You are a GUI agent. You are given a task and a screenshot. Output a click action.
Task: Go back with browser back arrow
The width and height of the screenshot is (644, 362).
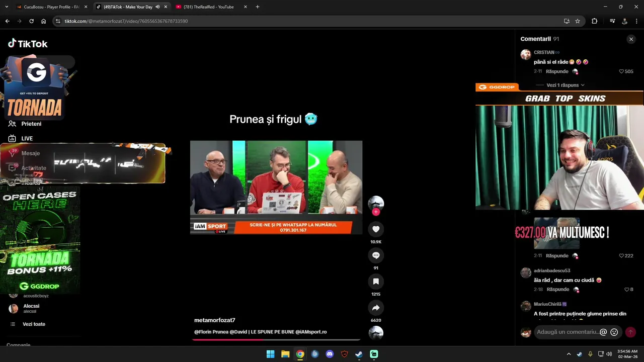tap(7, 21)
